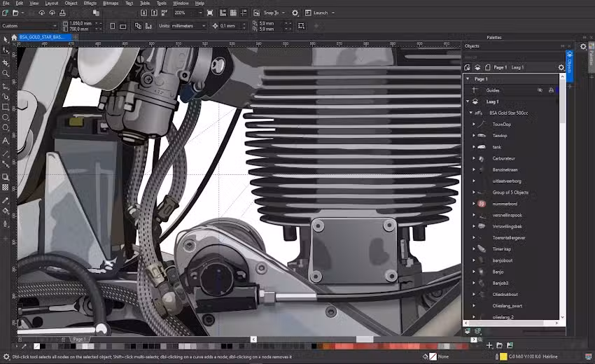Image resolution: width=595 pixels, height=364 pixels.
Task: Open the Bitmaps menu
Action: click(111, 3)
